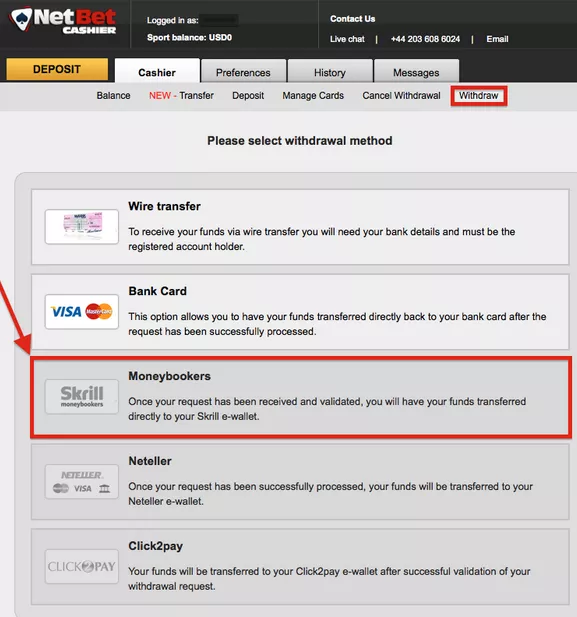Click the Contact Us header text
The width and height of the screenshot is (577, 617).
coord(353,19)
